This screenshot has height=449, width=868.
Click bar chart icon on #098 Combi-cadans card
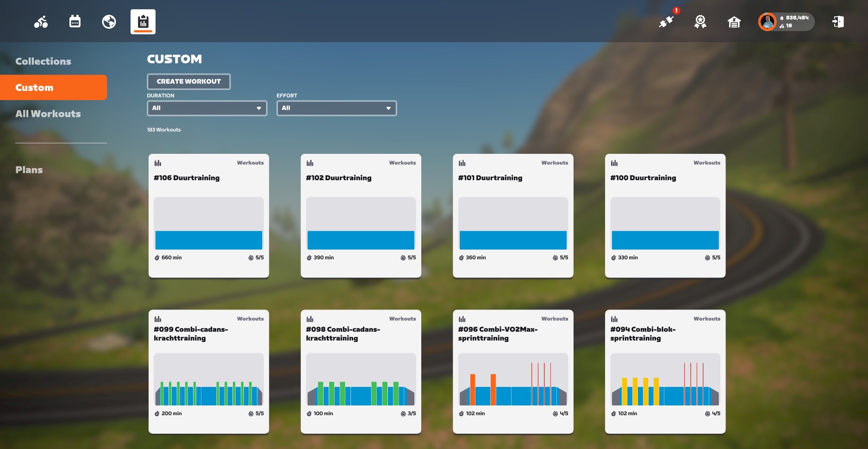[310, 319]
